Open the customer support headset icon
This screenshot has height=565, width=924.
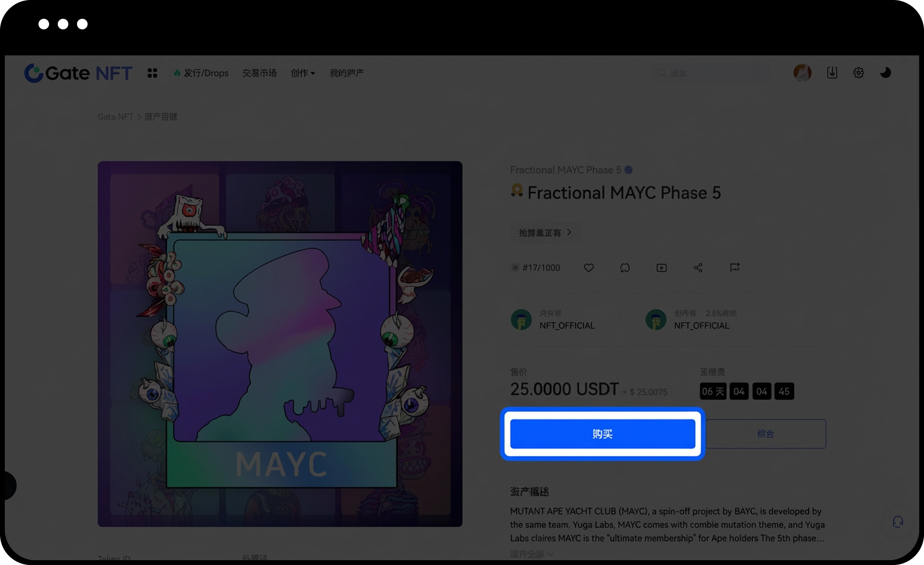898,522
